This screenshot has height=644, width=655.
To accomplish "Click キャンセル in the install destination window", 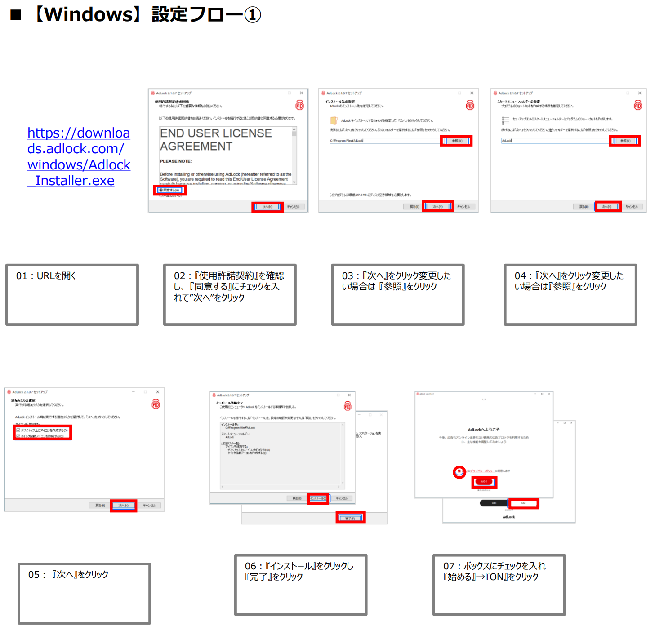I will tap(463, 207).
